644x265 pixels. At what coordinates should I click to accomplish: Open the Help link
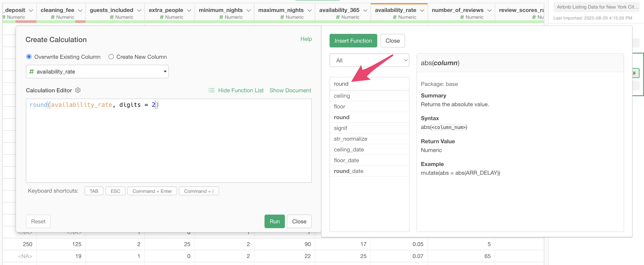[x=306, y=39]
